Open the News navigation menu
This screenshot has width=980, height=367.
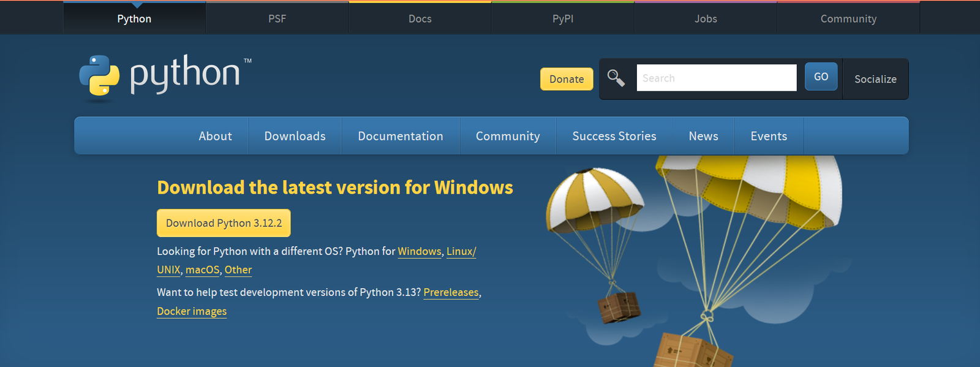click(x=703, y=136)
